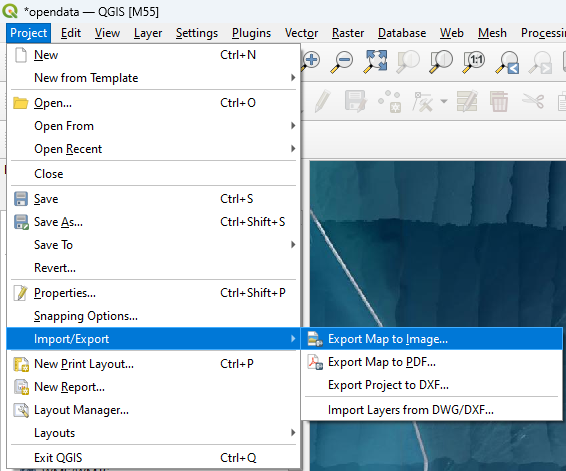
Task: Open the Processing menu
Action: click(x=543, y=33)
